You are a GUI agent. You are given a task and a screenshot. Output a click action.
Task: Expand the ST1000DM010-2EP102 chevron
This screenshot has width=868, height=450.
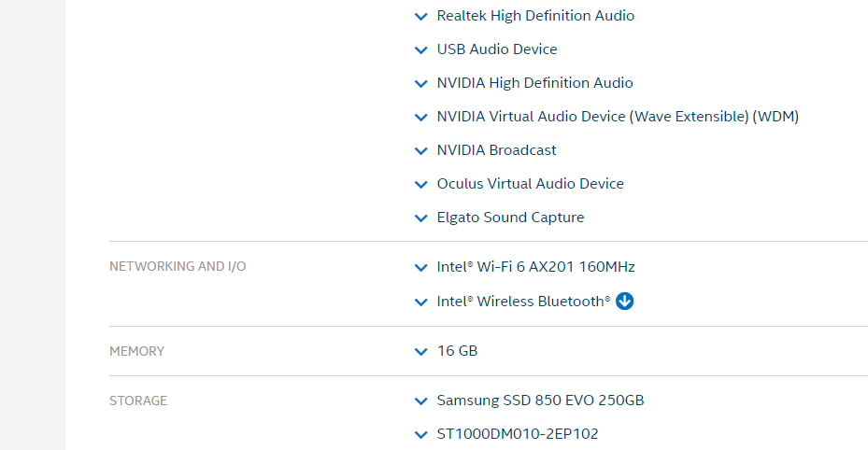point(420,435)
